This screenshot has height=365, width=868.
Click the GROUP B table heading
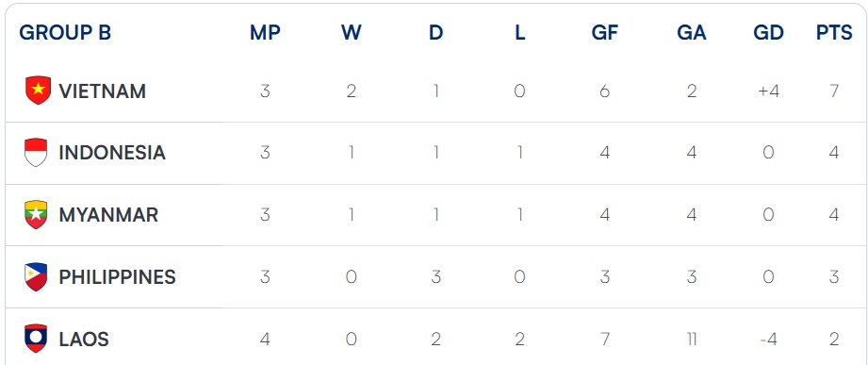click(65, 33)
